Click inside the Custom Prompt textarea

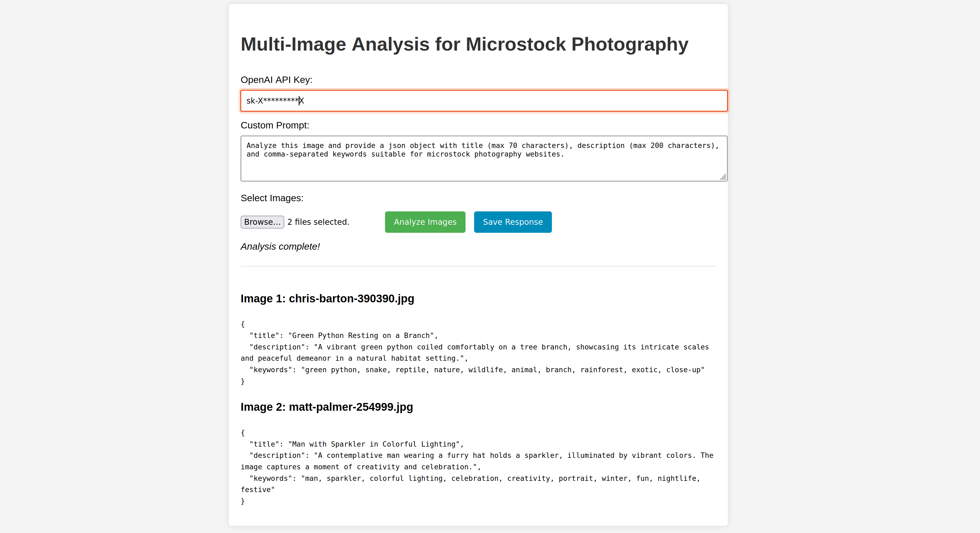tap(483, 158)
